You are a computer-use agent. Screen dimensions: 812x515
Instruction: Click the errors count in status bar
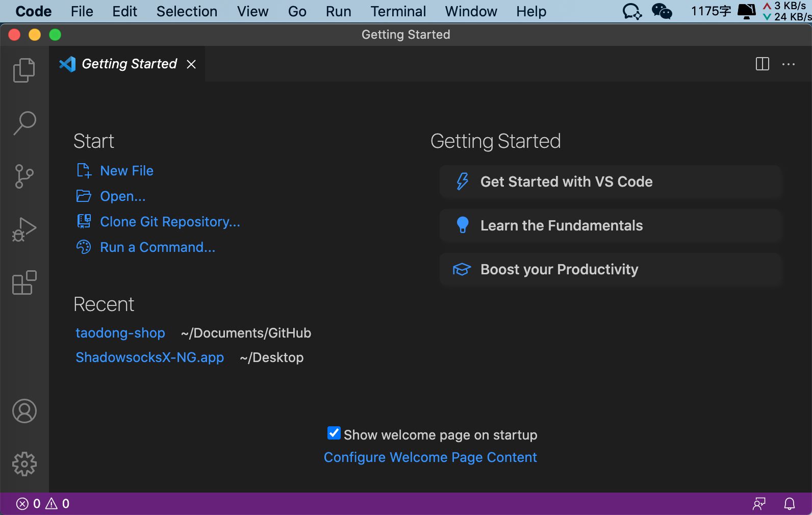tap(28, 504)
